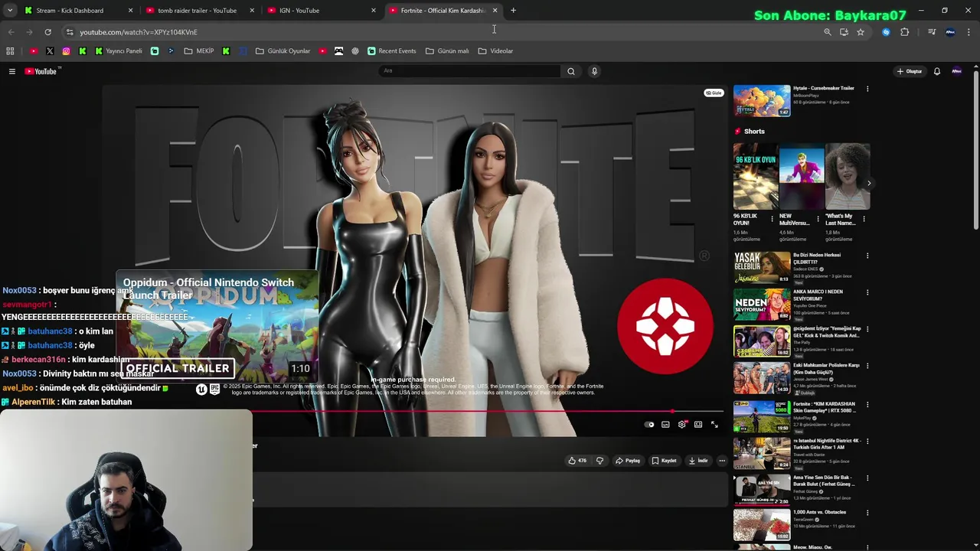Open the X bookmark shortcut
This screenshot has width=980, height=551.
[x=50, y=51]
